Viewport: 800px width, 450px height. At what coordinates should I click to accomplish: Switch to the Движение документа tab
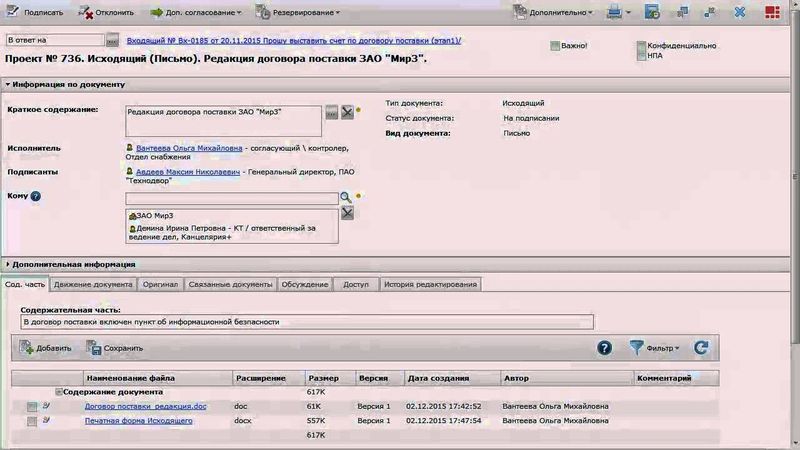(x=93, y=284)
